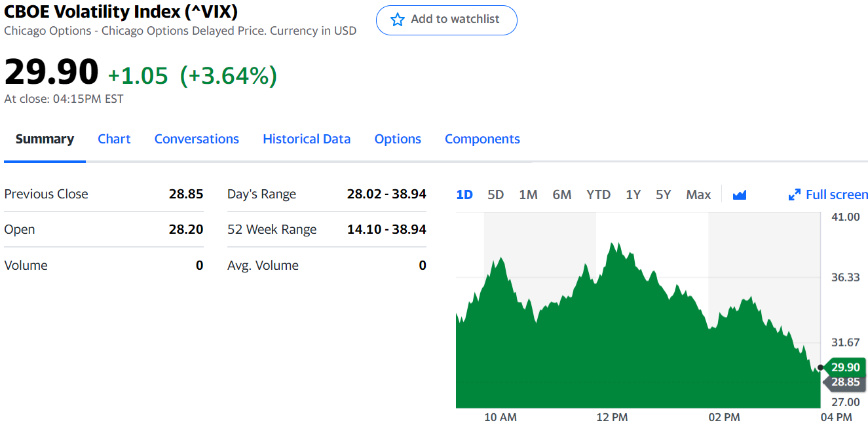The width and height of the screenshot is (868, 425).
Task: Click the 36.33 y-axis label
Action: pyautogui.click(x=845, y=278)
